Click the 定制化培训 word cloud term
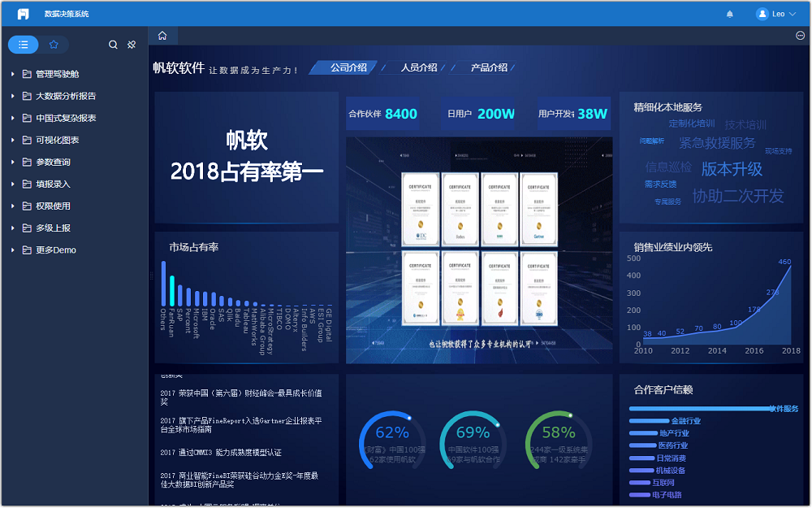812x508 pixels. (x=691, y=124)
